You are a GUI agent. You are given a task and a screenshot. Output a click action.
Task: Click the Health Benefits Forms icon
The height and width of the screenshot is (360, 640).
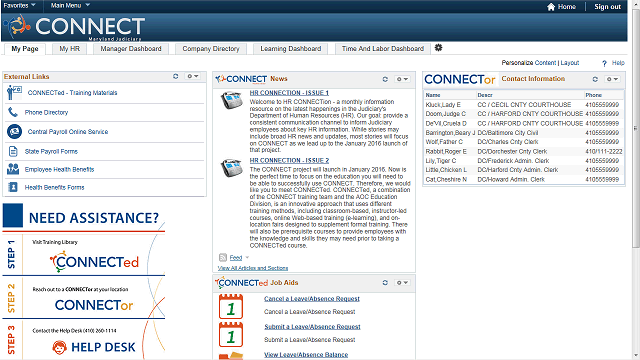(x=13, y=187)
